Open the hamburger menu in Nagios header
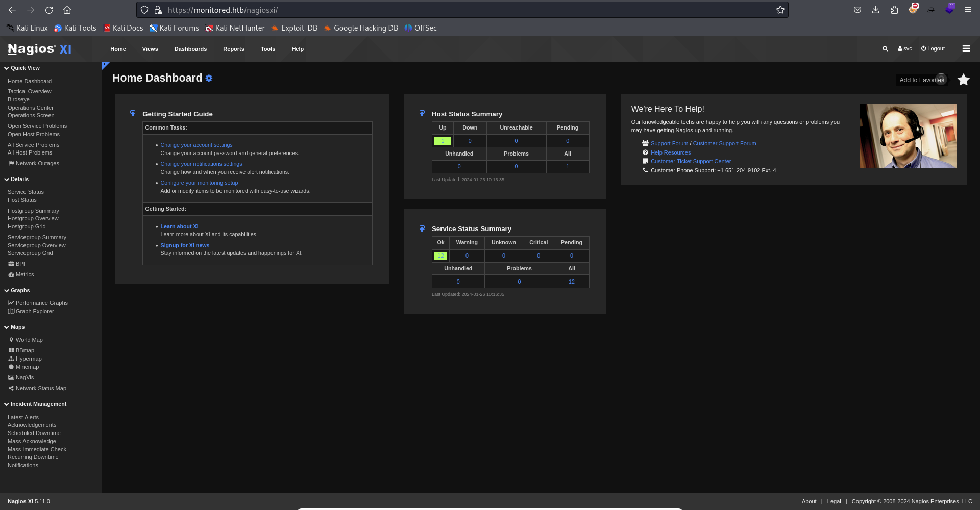The height and width of the screenshot is (510, 980). (x=966, y=48)
